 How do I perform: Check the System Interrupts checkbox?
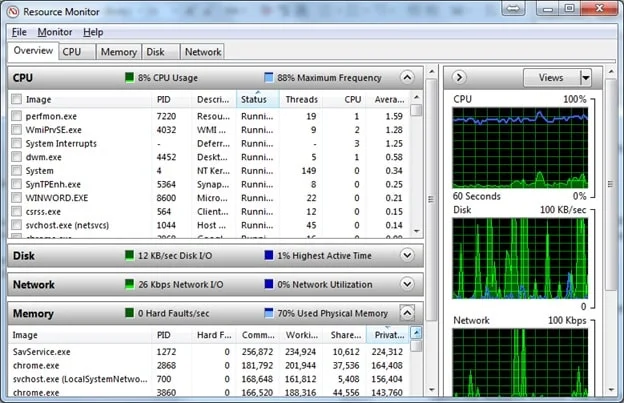16,143
